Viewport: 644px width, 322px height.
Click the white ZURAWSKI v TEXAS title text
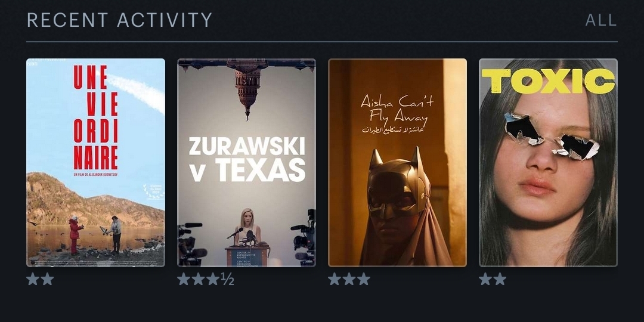coord(247,159)
